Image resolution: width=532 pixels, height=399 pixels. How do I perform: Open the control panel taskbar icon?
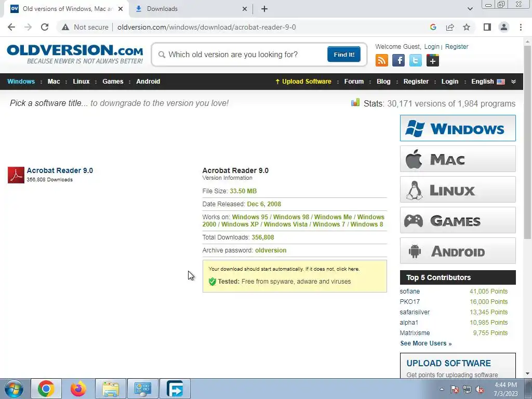[143, 389]
